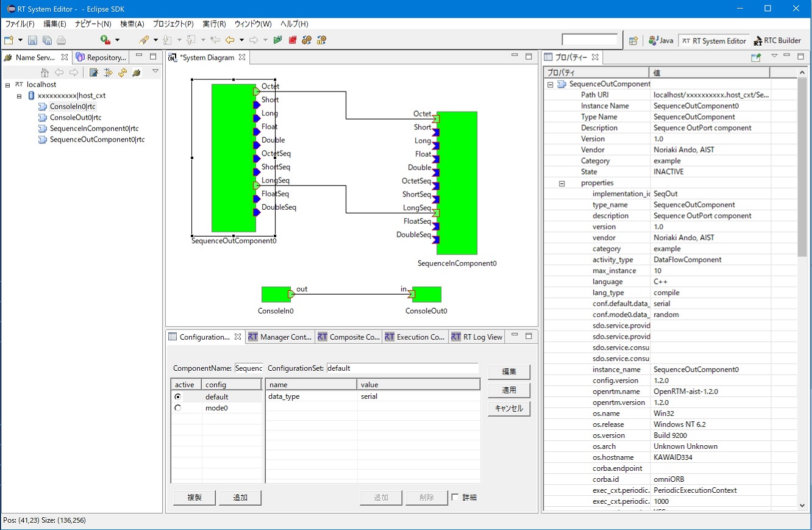Image resolution: width=812 pixels, height=530 pixels.
Task: Click the home icon in Name Service view
Action: point(45,73)
